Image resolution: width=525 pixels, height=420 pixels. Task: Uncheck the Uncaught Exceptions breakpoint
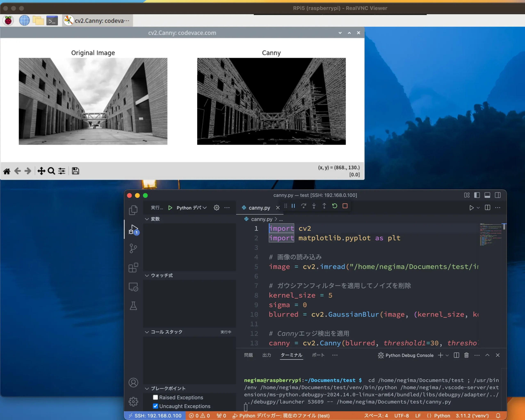point(155,406)
